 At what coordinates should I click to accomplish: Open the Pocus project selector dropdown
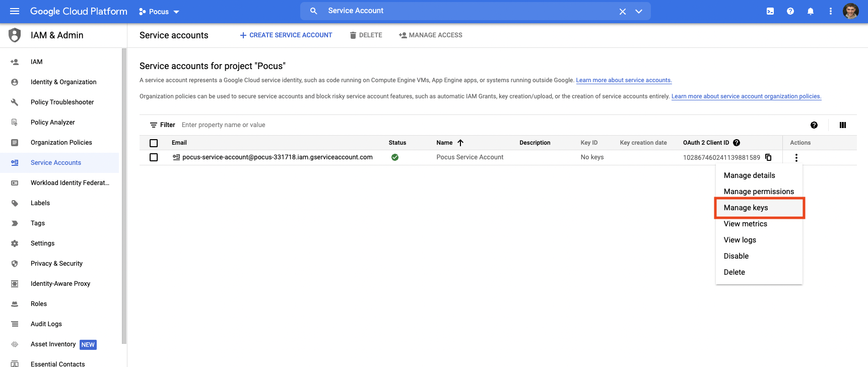point(159,12)
